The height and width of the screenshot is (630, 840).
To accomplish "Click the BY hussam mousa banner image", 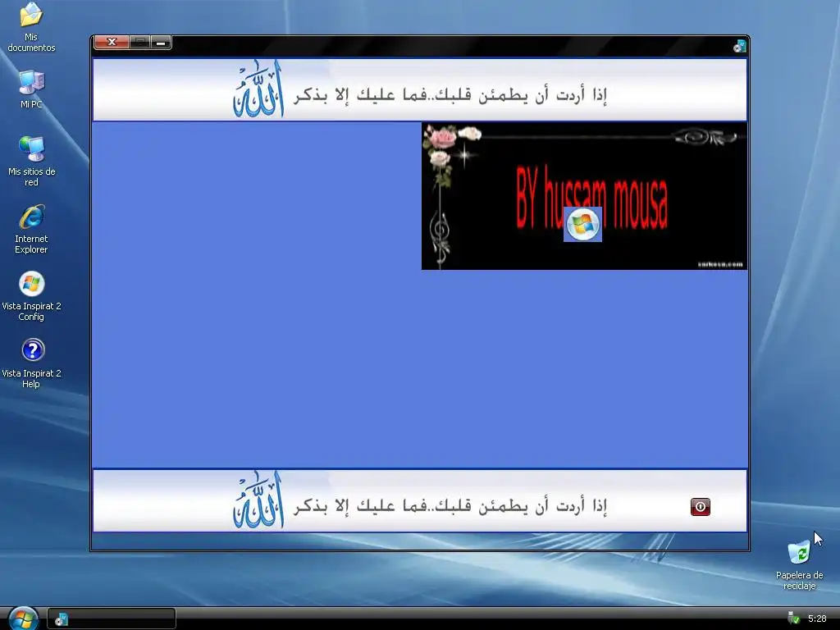I will tap(584, 196).
